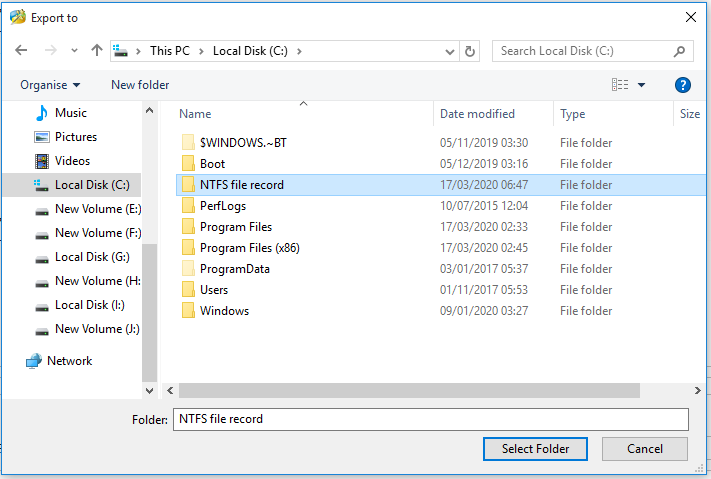Click the Back navigation arrow

pyautogui.click(x=22, y=51)
